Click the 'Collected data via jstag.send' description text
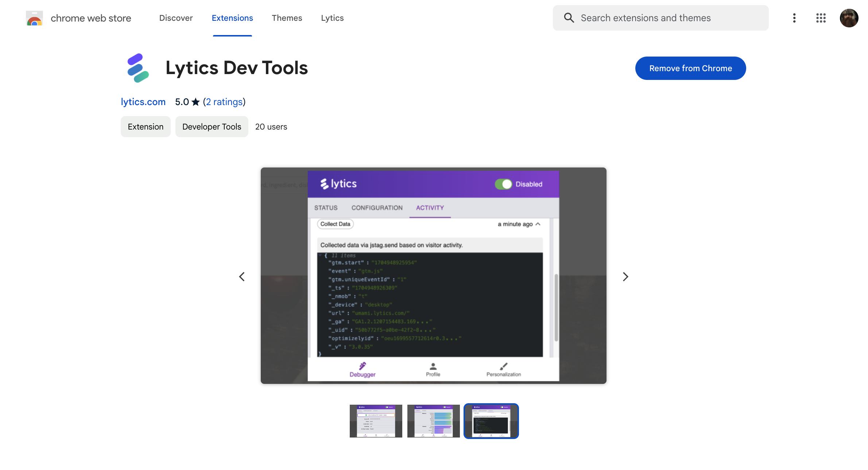Viewport: 868px width, 470px height. pyautogui.click(x=391, y=245)
